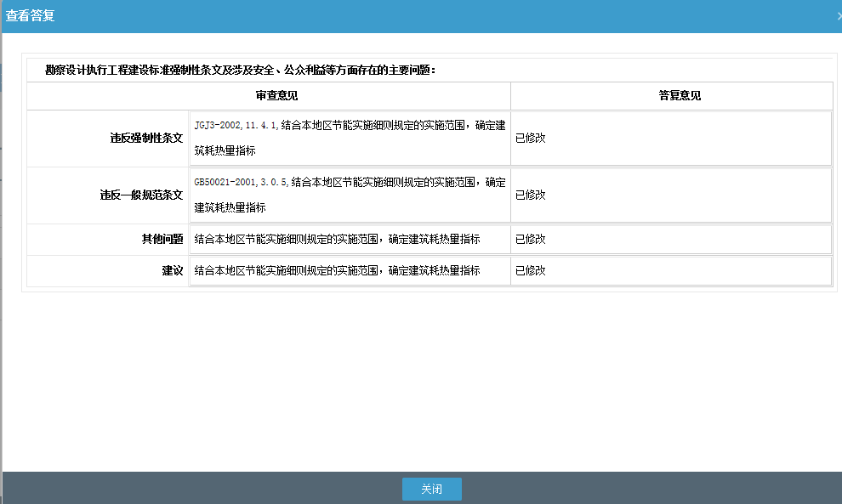
Task: Select the GB50021-2001 review comment cell
Action: (347, 195)
